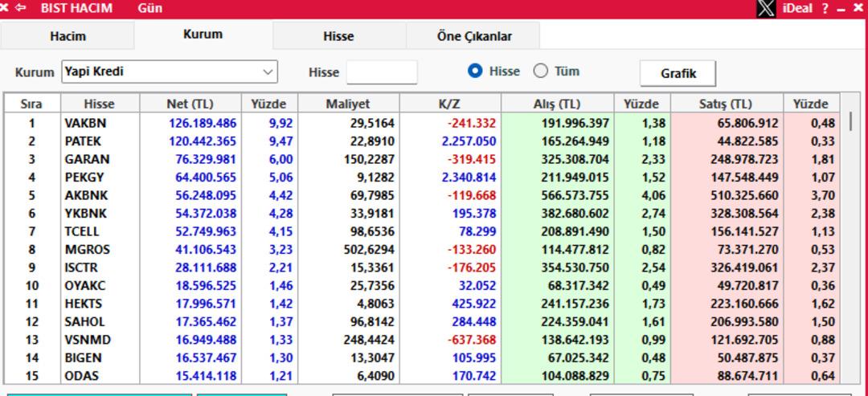This screenshot has height=396, width=868.
Task: Click the Gün label in title bar
Action: [150, 8]
